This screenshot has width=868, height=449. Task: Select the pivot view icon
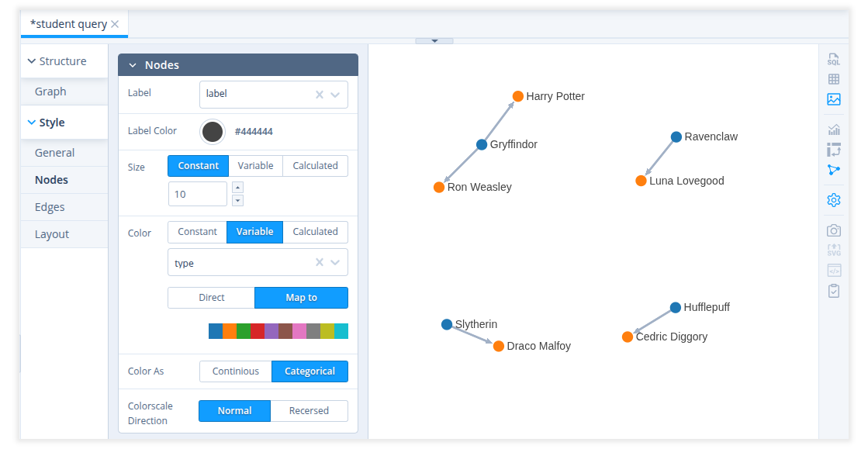(x=834, y=149)
